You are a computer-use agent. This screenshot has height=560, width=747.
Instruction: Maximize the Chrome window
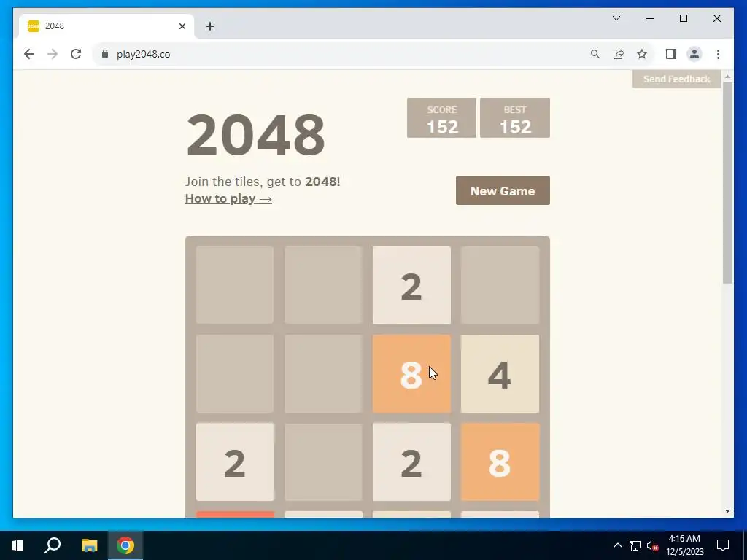tap(683, 18)
